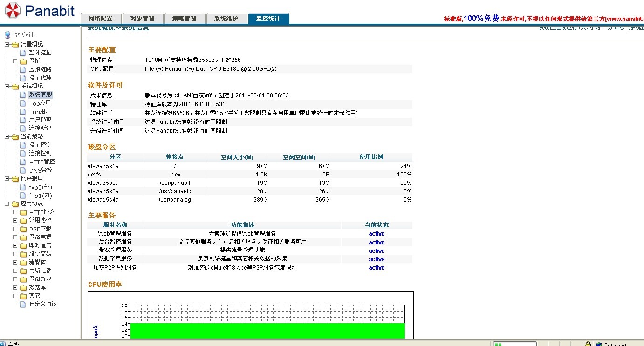Click the 当前状态 column header
Screen dimensions: 644x346
377,225
